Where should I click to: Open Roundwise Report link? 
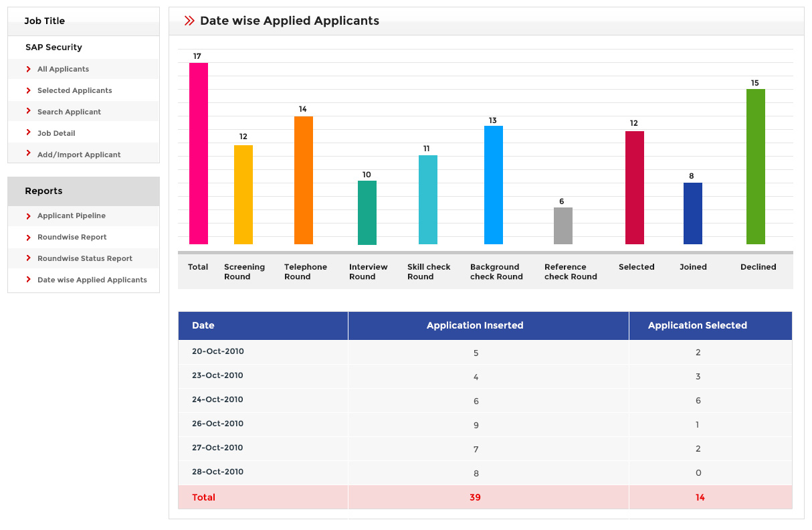[x=72, y=237]
